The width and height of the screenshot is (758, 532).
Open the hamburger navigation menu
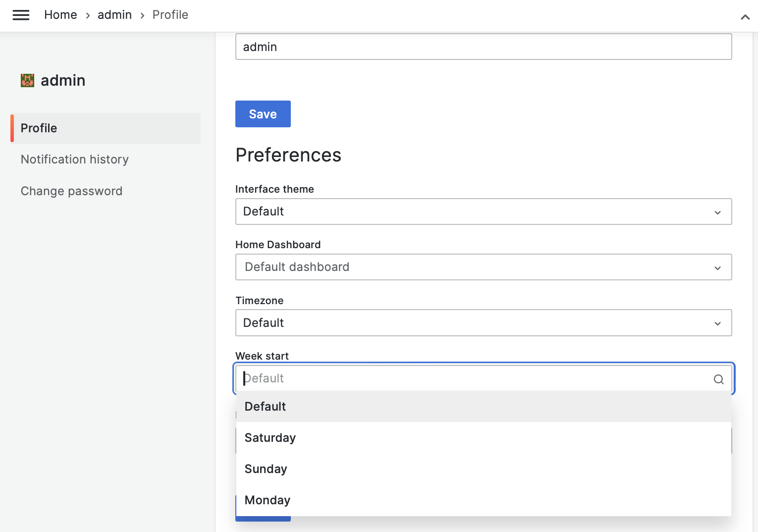(x=21, y=15)
